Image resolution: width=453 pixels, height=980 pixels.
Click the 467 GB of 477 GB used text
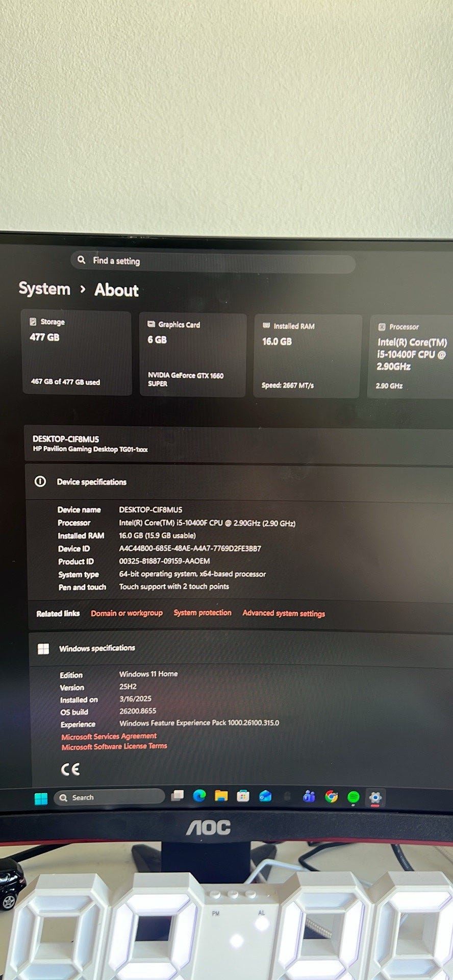[65, 382]
